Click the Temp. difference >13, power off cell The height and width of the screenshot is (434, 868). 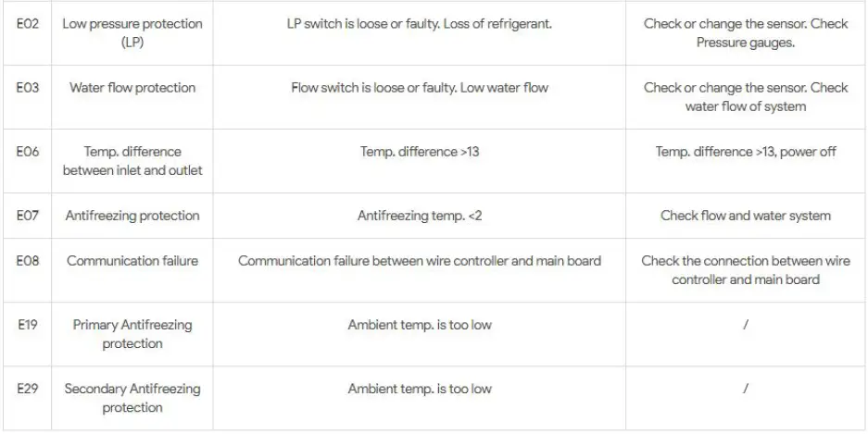point(745,152)
